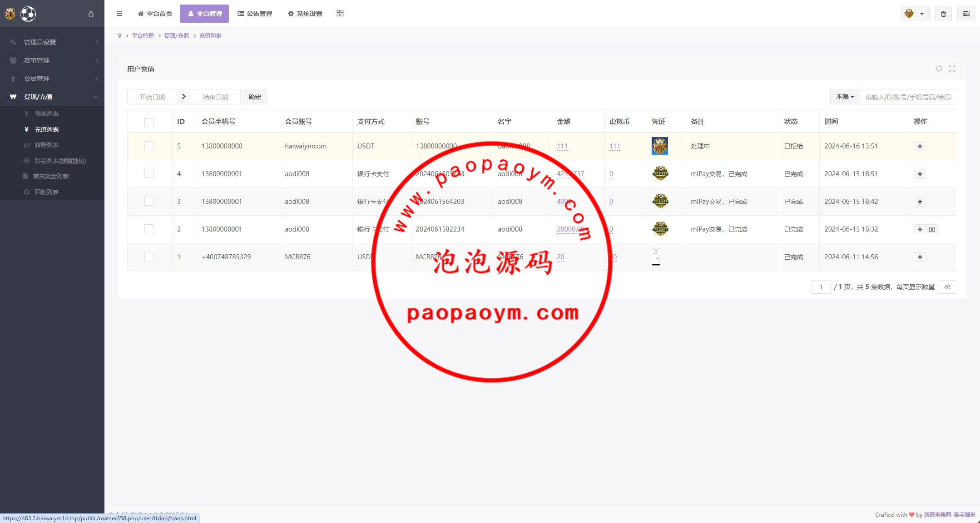Image resolution: width=980 pixels, height=523 pixels.
Task: Expand panel to fullscreen with arrows icon
Action: (x=952, y=69)
